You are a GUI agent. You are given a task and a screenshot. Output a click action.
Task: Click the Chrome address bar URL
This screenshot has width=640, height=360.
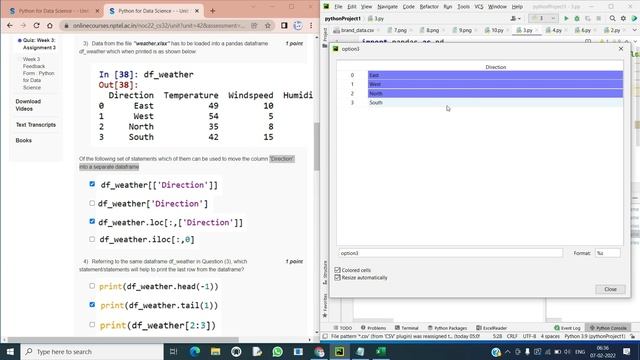click(x=159, y=25)
